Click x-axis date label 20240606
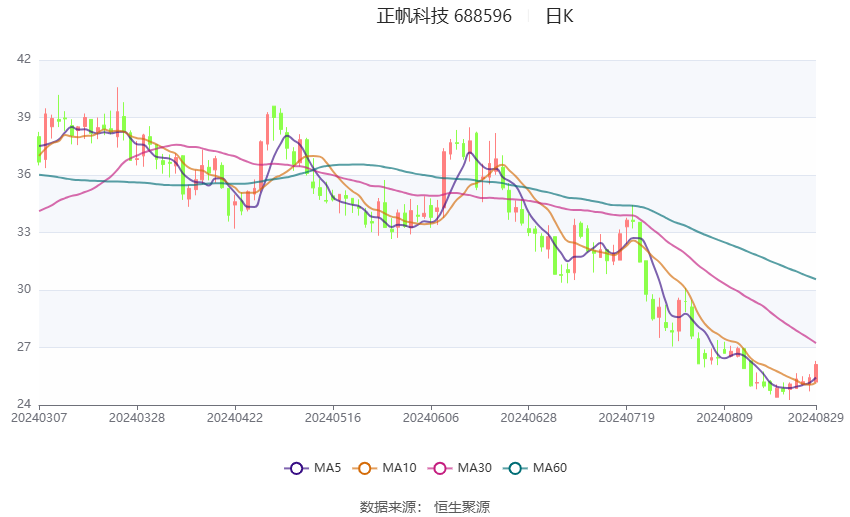This screenshot has height=517, width=850. click(431, 418)
